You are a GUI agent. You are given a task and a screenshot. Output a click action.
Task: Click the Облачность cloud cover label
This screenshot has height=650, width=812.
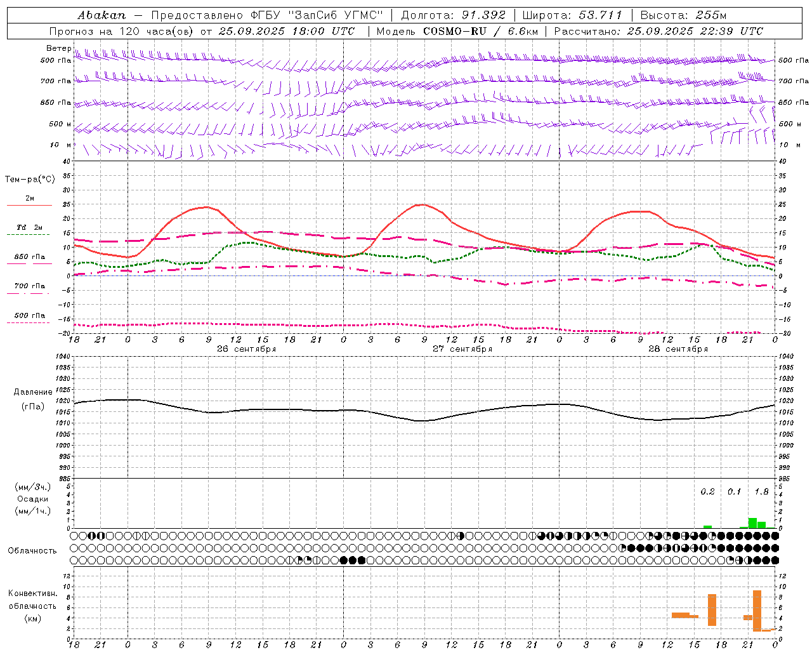32,551
